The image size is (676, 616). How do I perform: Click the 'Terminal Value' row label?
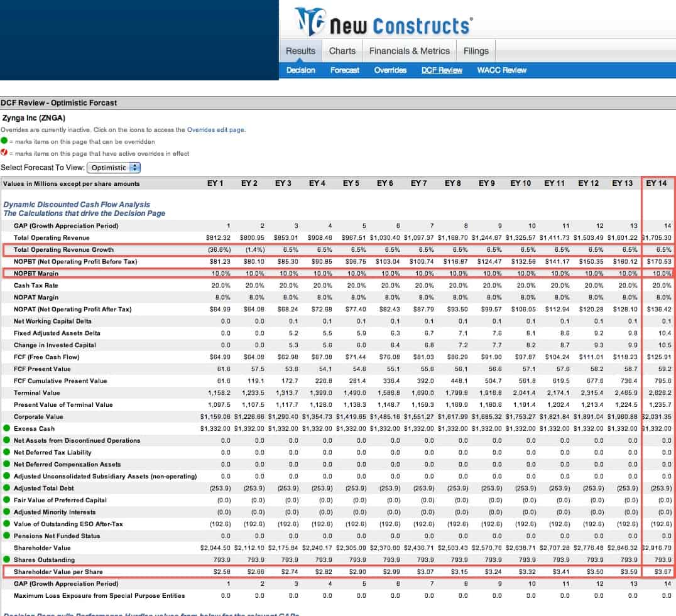36,393
